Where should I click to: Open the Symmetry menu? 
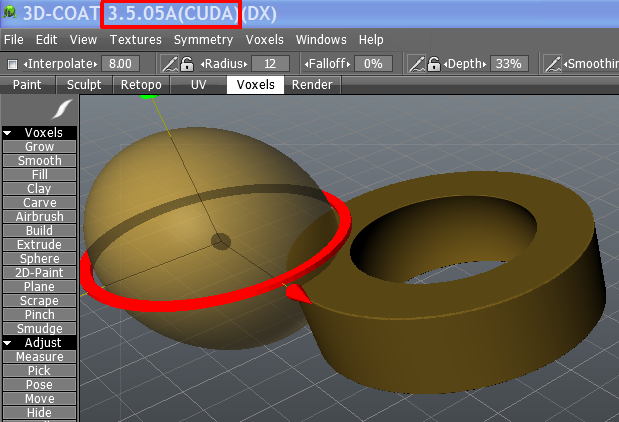pos(203,39)
